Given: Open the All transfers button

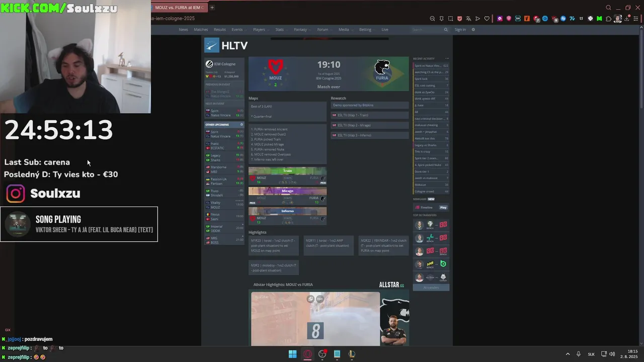Looking at the screenshot, I should tap(431, 288).
